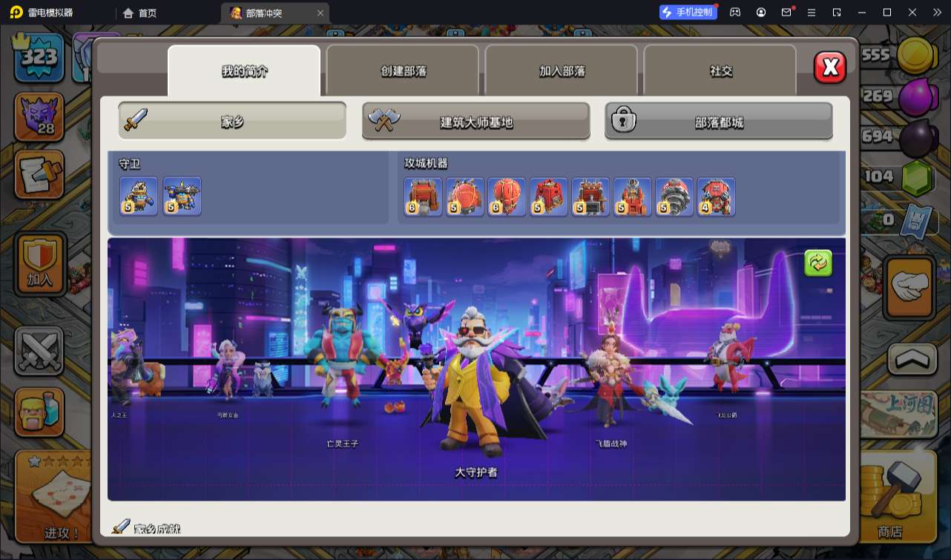Select the first guardian icon under 守卫
Screen dimensions: 951x560
[139, 197]
